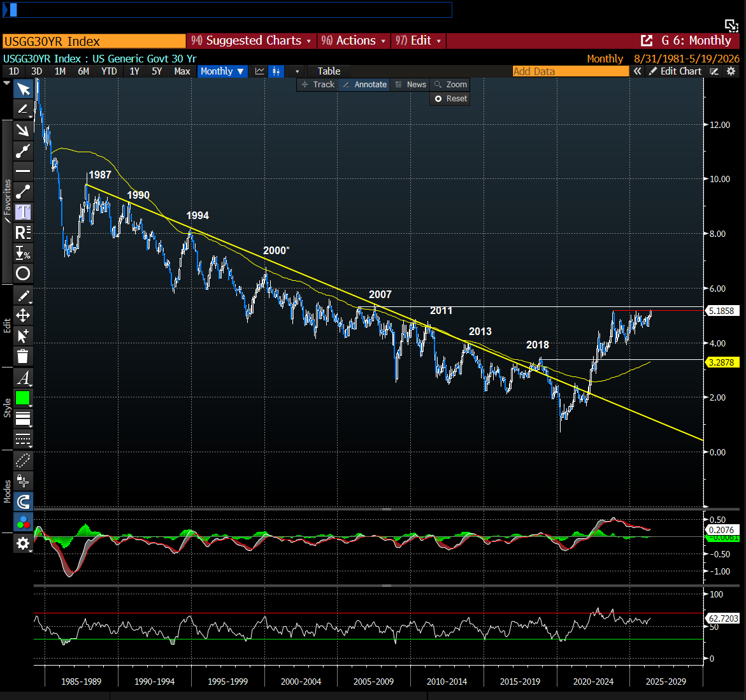Viewport: 746px width, 700px height.
Task: Open the Edit dropdown menu
Action: pyautogui.click(x=419, y=41)
